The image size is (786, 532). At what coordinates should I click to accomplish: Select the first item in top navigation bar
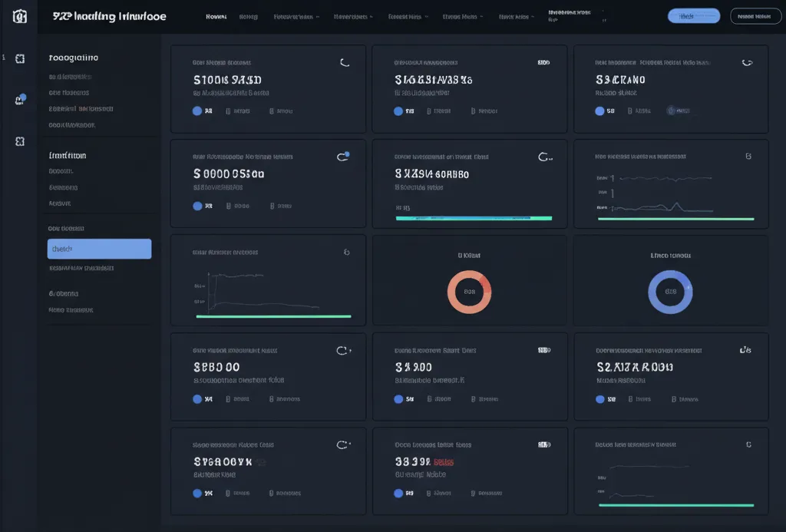pos(216,16)
